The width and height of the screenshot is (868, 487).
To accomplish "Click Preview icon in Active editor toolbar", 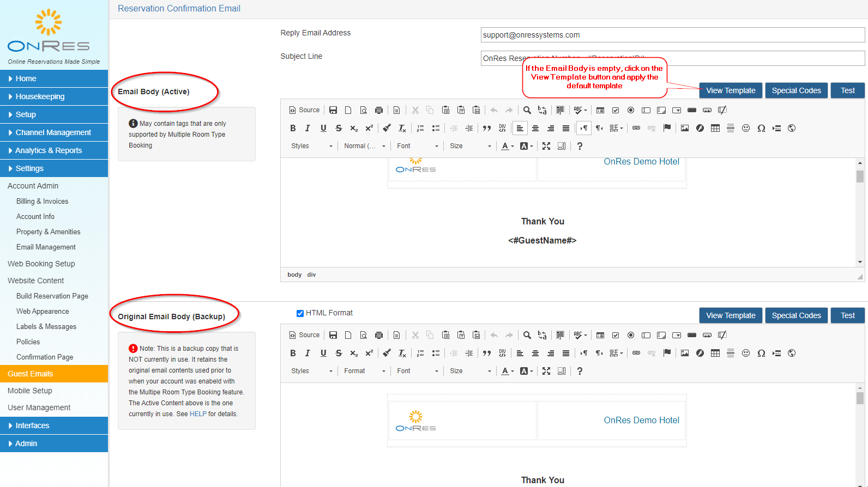I will (x=364, y=110).
